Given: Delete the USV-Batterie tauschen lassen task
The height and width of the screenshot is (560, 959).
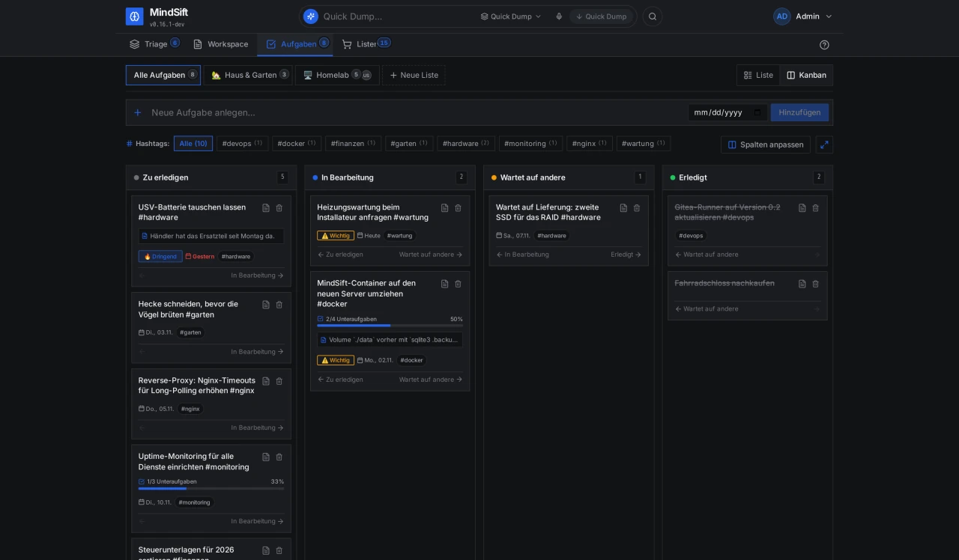Looking at the screenshot, I should coord(279,208).
